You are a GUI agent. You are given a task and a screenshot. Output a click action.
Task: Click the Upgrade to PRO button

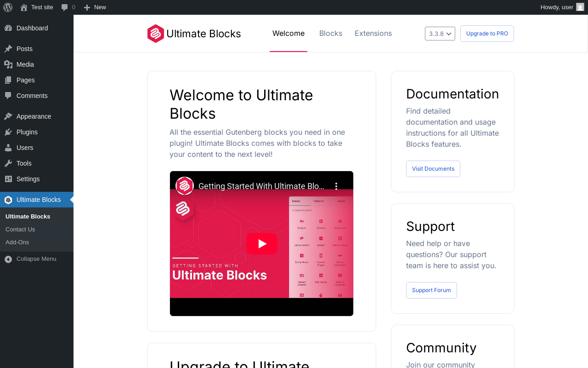[x=487, y=34]
